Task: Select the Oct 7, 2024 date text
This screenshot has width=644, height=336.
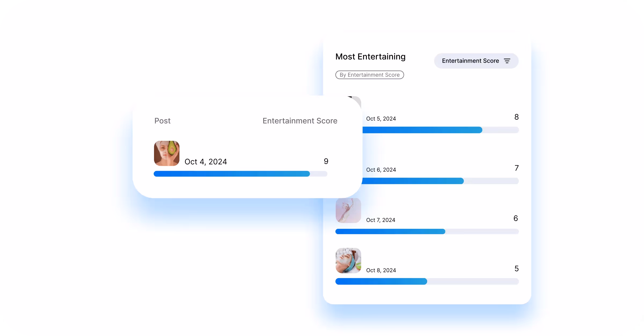Action: pyautogui.click(x=380, y=220)
